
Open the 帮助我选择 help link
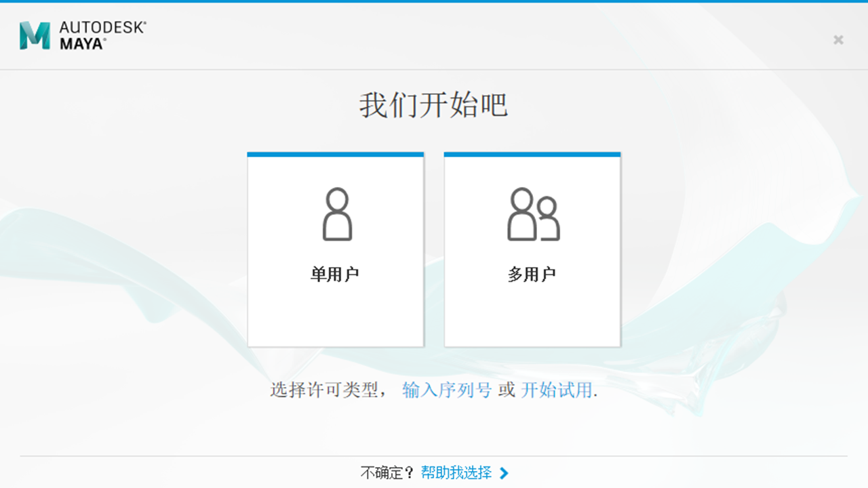[x=456, y=472]
